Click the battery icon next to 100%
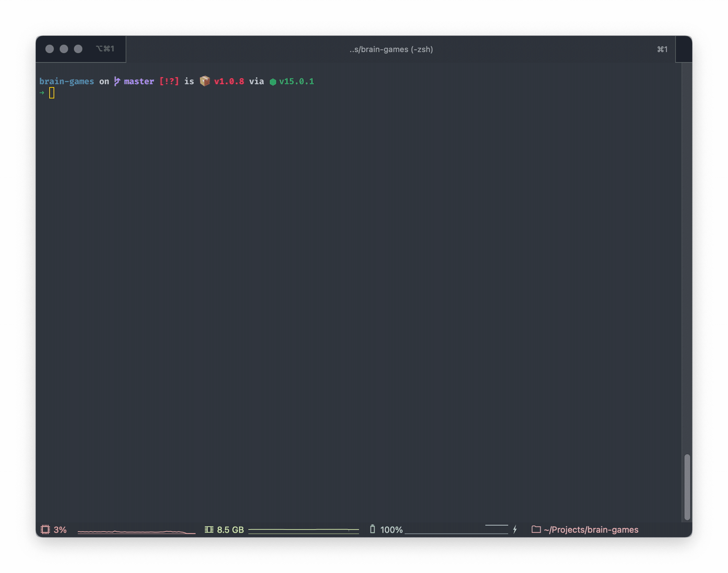The width and height of the screenshot is (728, 573). [x=373, y=529]
